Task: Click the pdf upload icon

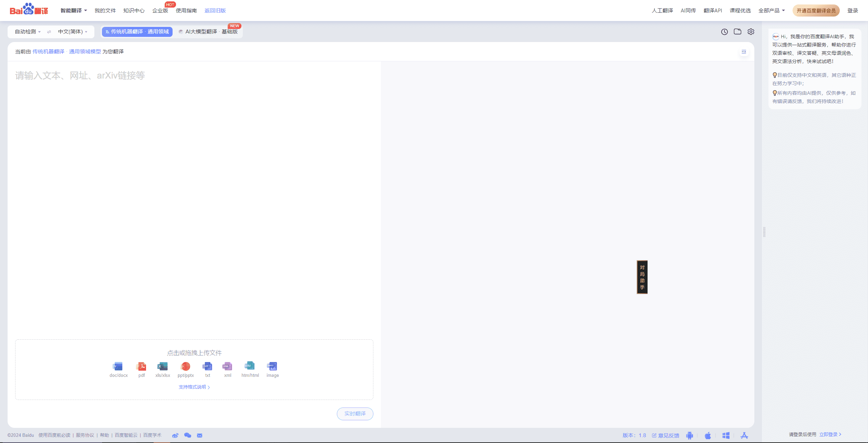Action: point(141,366)
